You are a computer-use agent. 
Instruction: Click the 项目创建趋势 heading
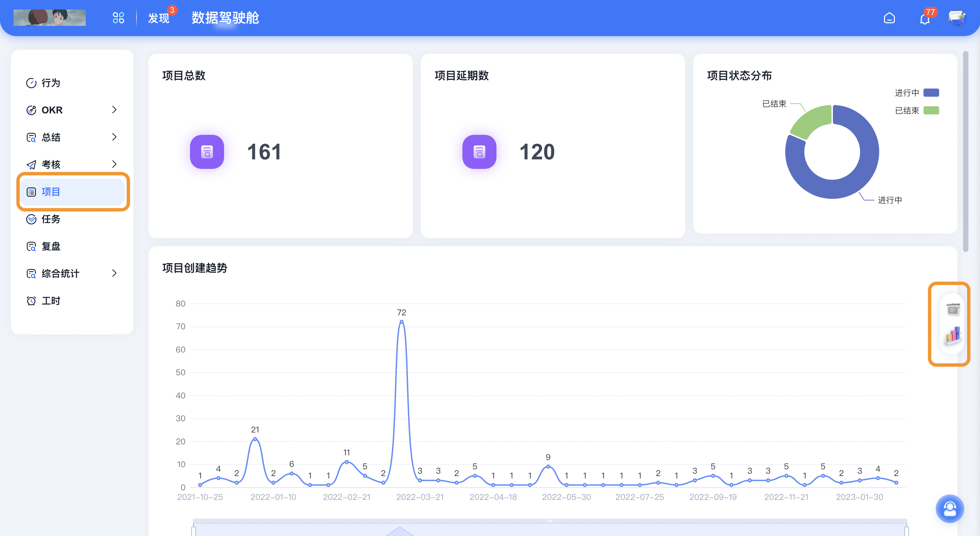click(195, 268)
